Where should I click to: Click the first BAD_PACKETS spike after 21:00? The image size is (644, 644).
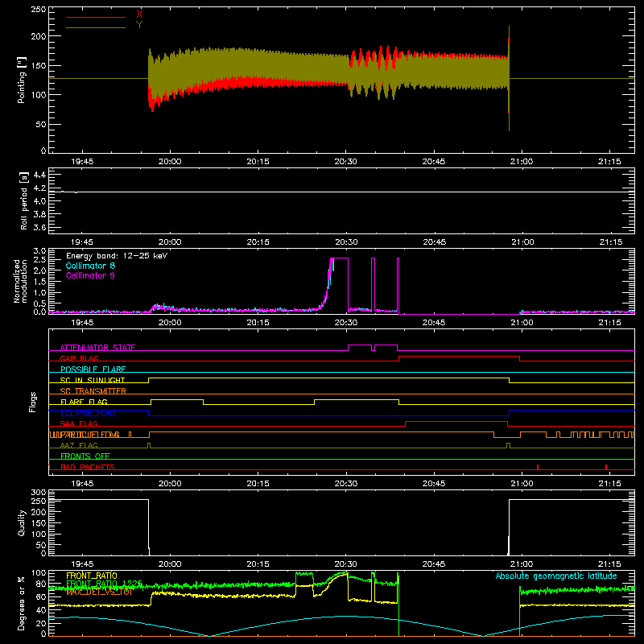pyautogui.click(x=538, y=467)
